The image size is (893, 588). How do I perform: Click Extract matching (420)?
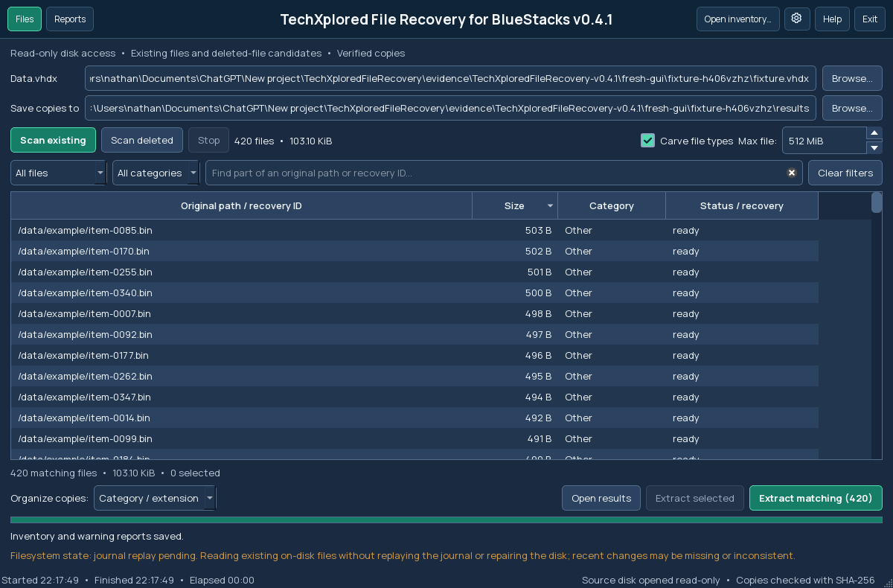coord(816,498)
